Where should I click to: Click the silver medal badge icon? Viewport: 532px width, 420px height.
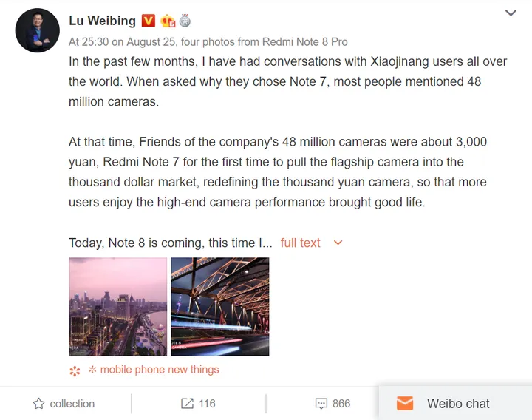(184, 21)
